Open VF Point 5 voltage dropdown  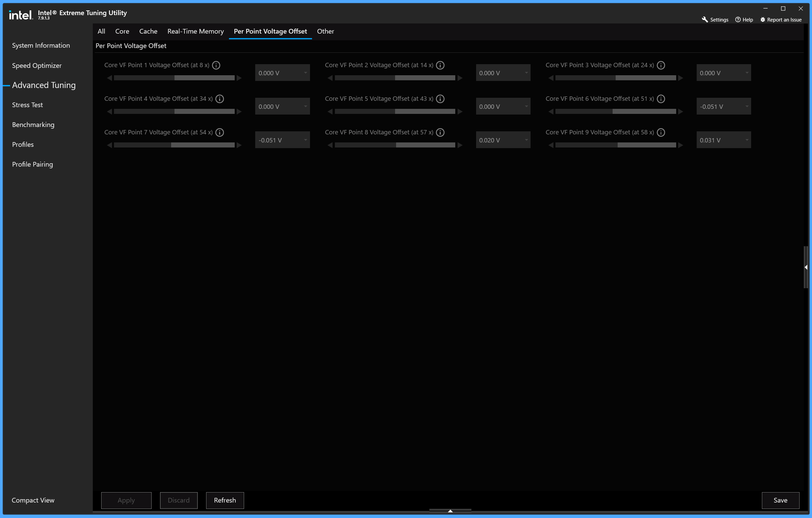click(503, 106)
